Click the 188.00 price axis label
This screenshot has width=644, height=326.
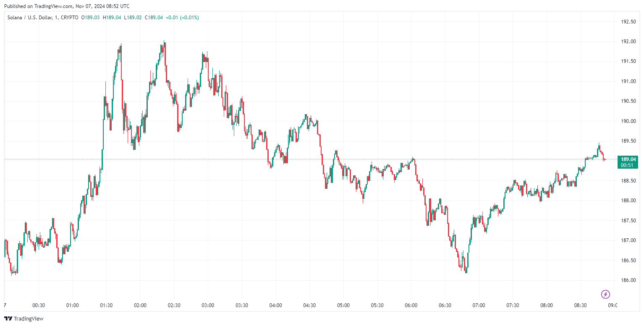tap(628, 201)
